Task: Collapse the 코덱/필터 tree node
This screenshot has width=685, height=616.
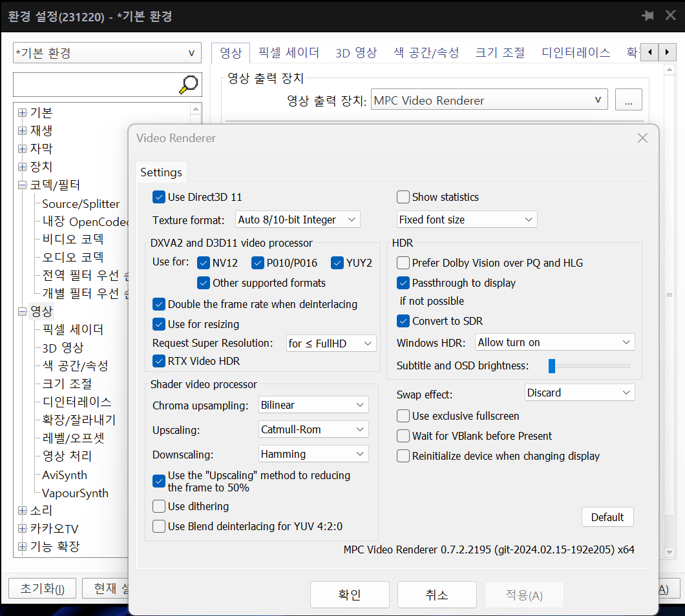Action: point(22,185)
